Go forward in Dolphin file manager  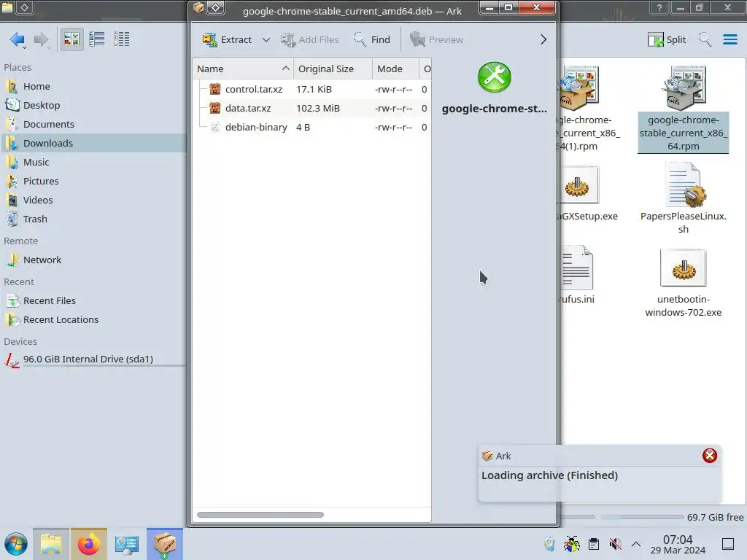tap(42, 39)
